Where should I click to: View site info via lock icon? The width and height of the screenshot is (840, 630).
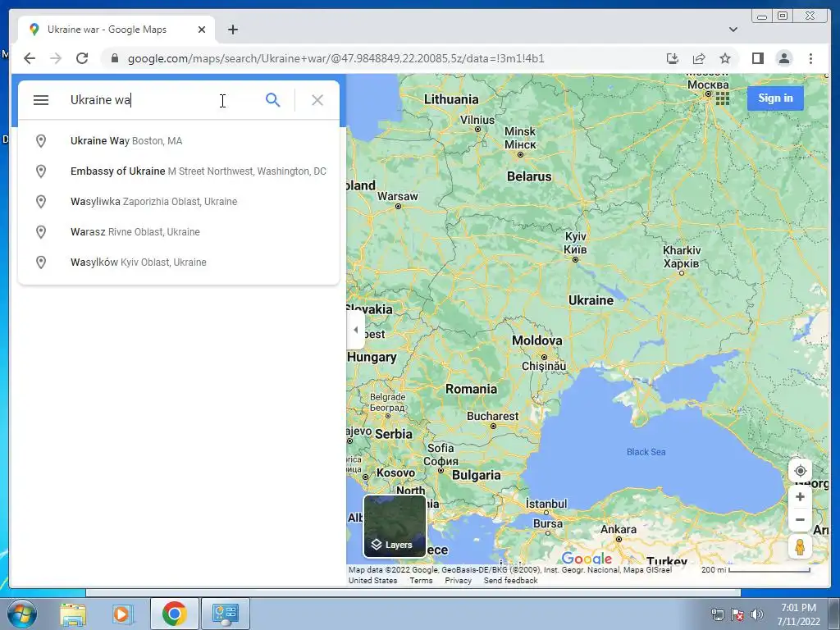point(115,58)
